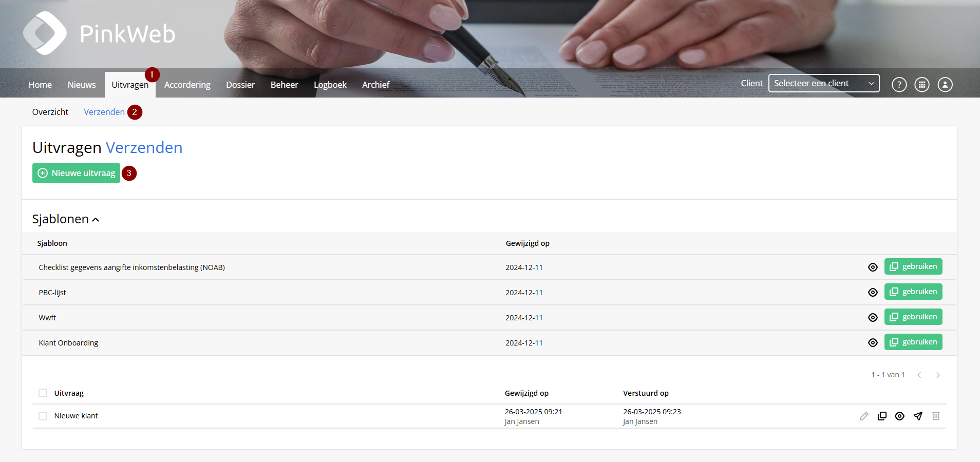Go to next page arrow
The image size is (980, 462).
pos(938,375)
